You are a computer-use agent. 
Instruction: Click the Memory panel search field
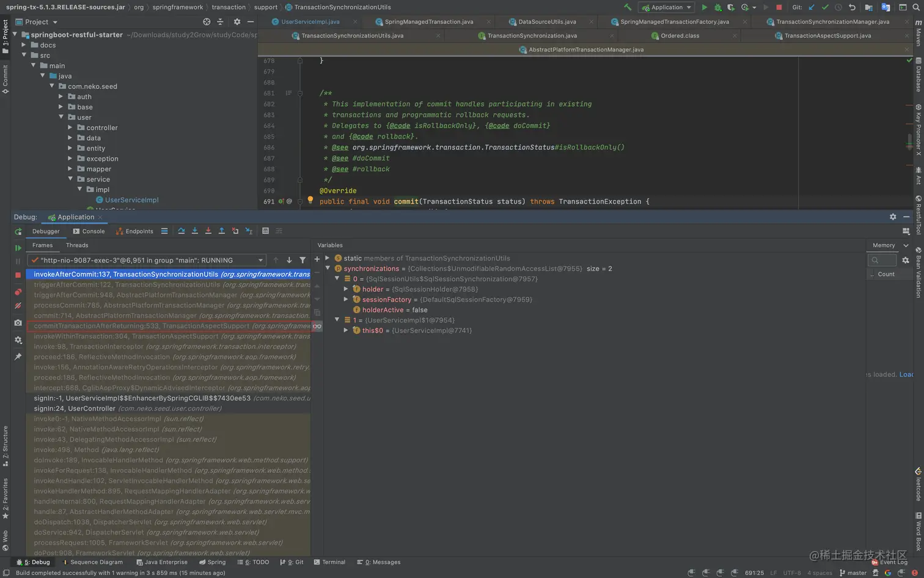click(x=882, y=260)
